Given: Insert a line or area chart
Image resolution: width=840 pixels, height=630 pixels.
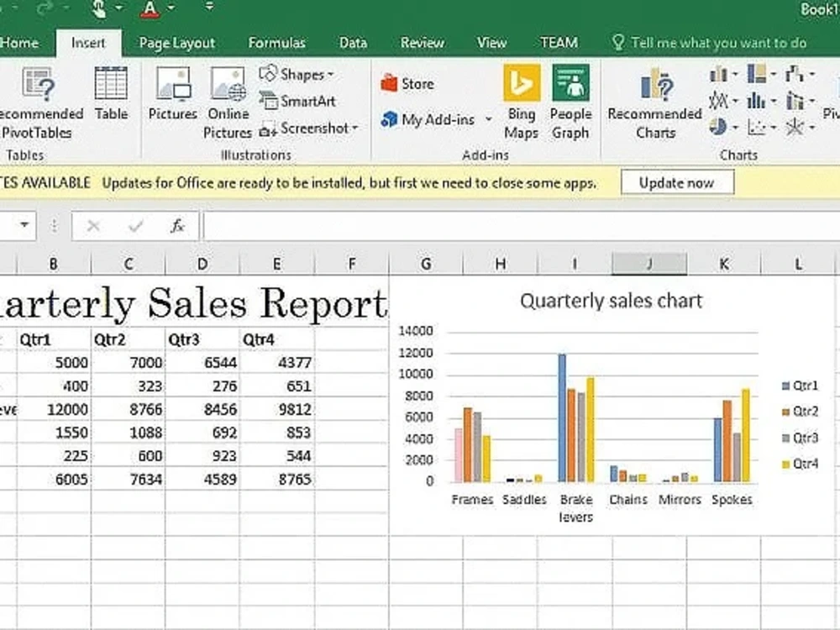Looking at the screenshot, I should [723, 100].
